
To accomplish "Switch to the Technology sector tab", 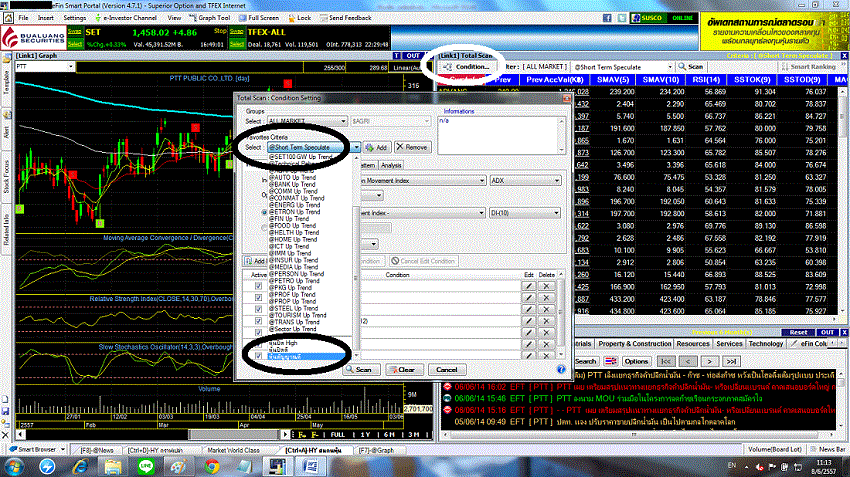I will coord(765,344).
